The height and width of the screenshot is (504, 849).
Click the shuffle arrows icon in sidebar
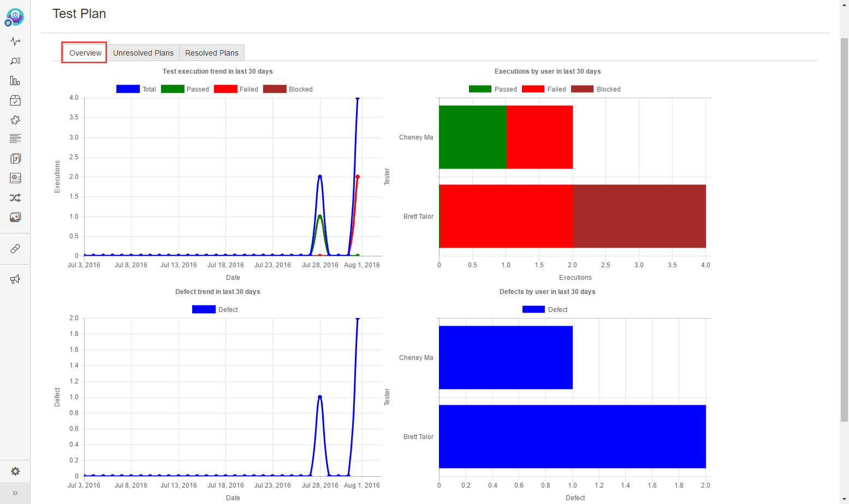point(15,198)
